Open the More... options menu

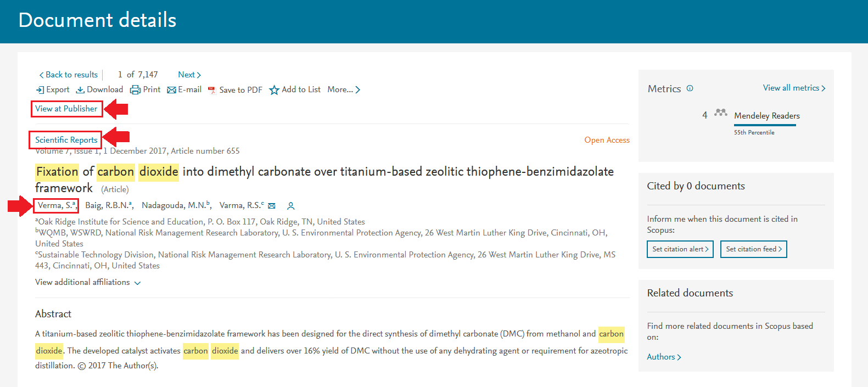(x=344, y=89)
